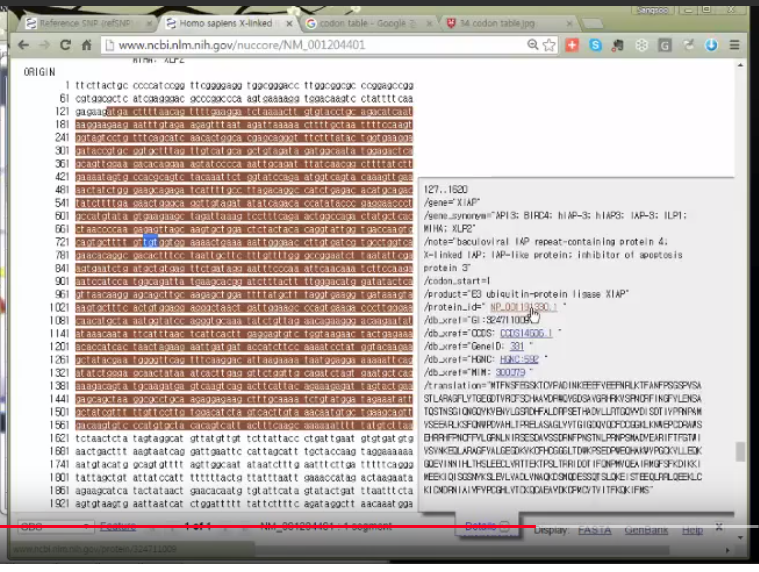Open the MIM 300079 link
The image size is (759, 572).
click(x=510, y=372)
